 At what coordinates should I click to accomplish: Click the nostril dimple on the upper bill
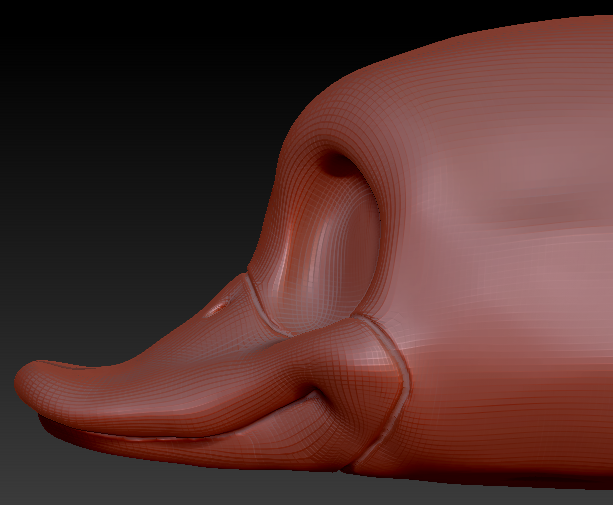pos(218,306)
